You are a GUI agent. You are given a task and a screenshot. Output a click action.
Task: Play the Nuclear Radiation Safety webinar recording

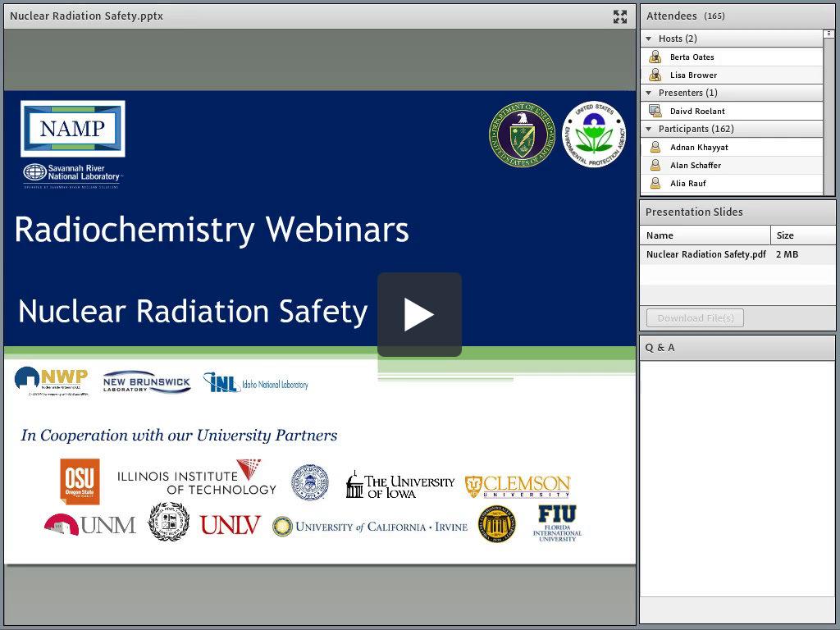[419, 314]
